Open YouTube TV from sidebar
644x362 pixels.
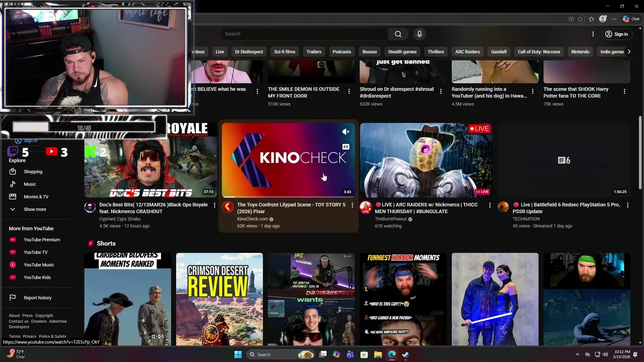click(x=36, y=252)
